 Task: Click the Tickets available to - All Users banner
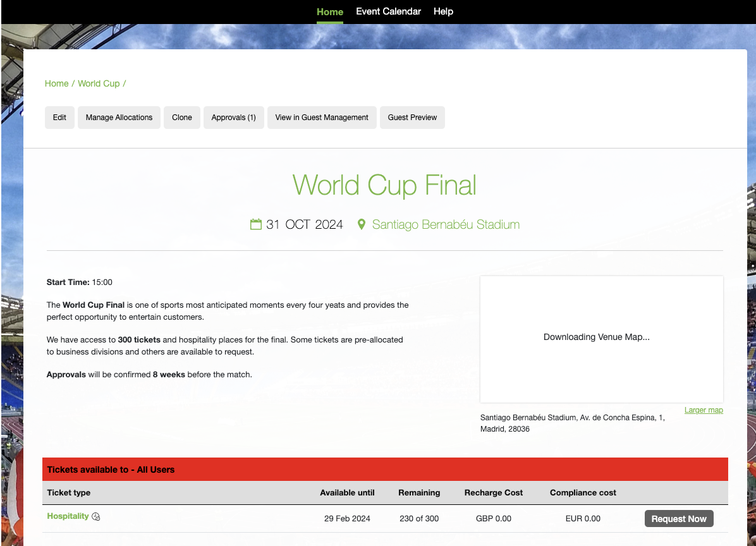pyautogui.click(x=385, y=470)
